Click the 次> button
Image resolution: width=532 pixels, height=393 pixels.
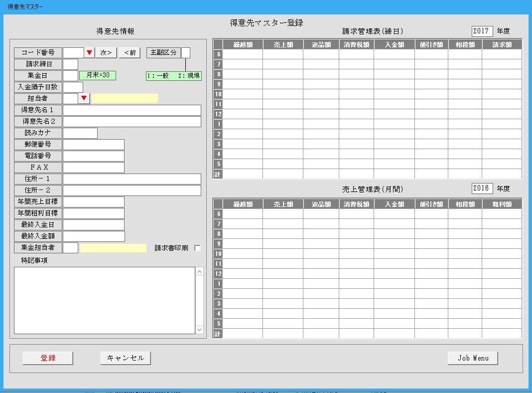pos(106,53)
